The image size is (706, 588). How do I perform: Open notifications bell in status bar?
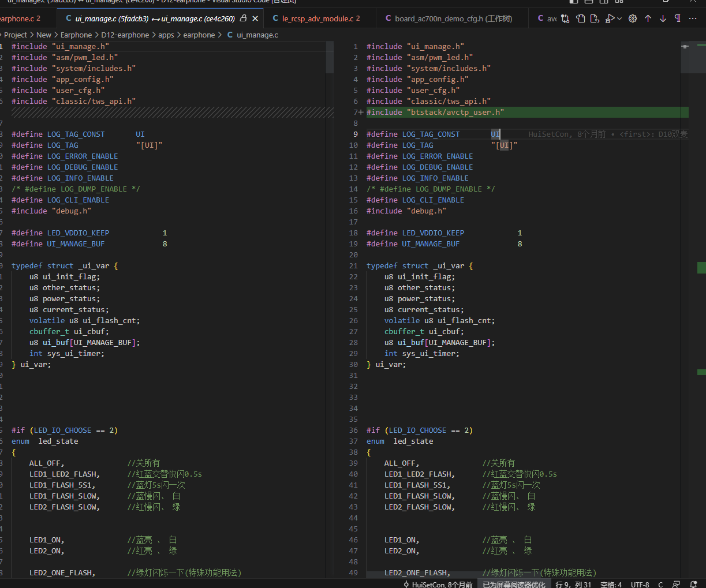[x=693, y=584]
